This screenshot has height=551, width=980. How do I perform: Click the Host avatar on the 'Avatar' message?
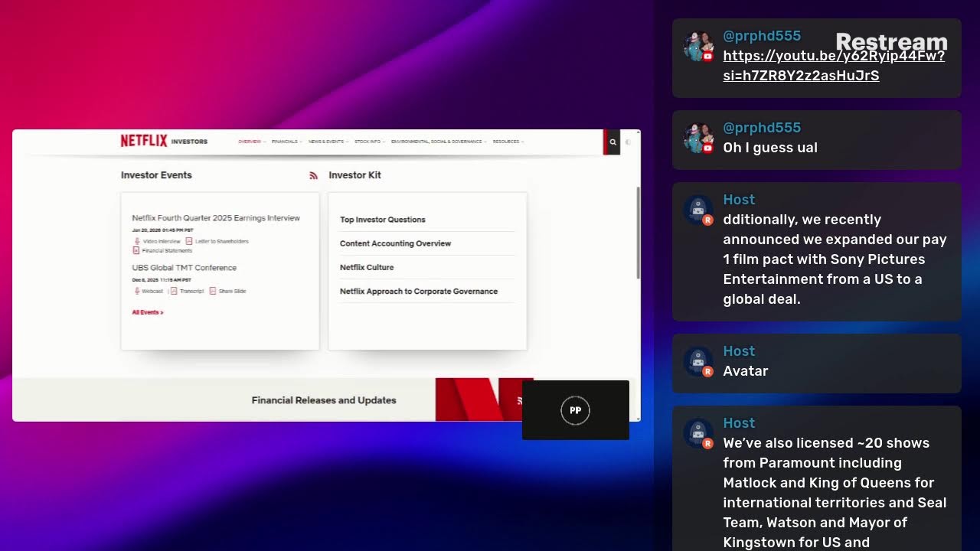(698, 362)
